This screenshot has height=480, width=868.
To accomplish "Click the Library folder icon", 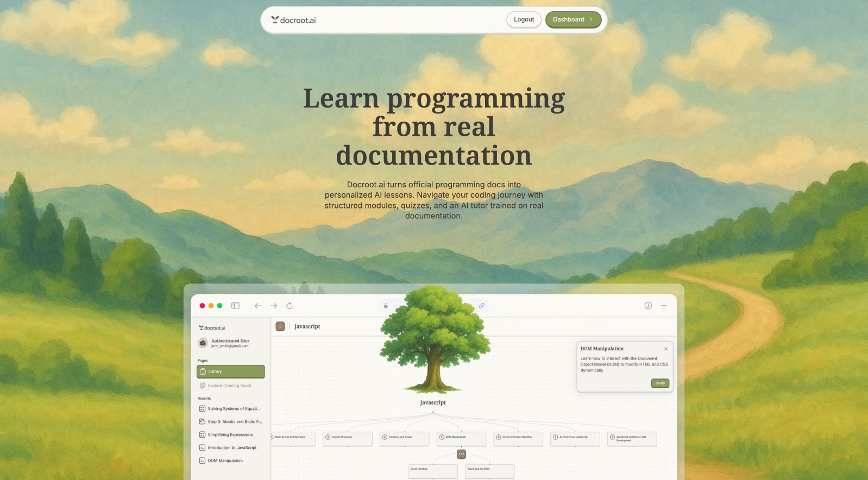I will click(203, 371).
